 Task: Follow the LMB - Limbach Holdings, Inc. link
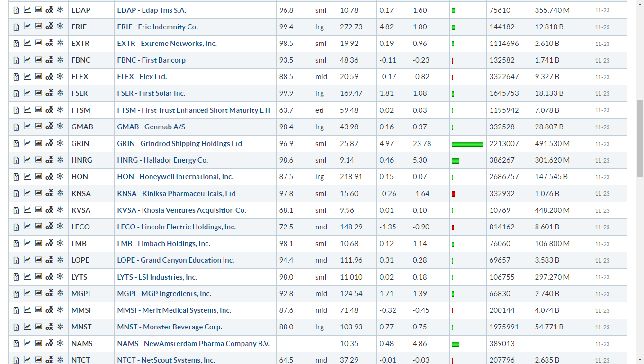point(164,243)
